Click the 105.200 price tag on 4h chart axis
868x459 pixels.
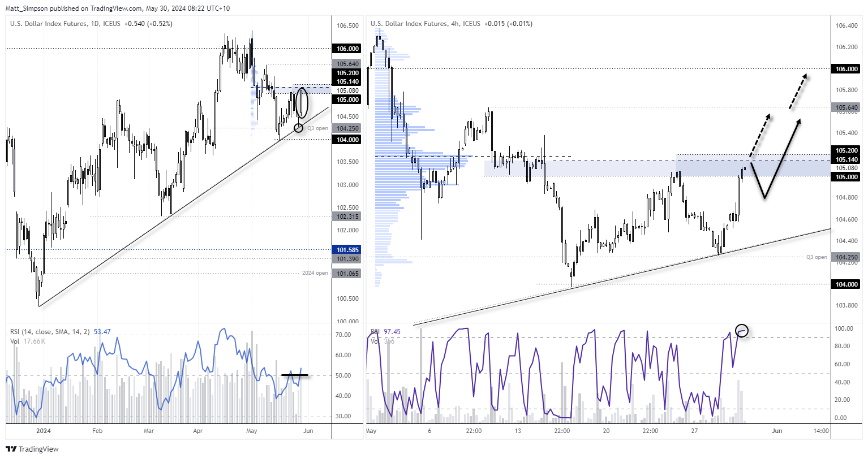coord(846,150)
